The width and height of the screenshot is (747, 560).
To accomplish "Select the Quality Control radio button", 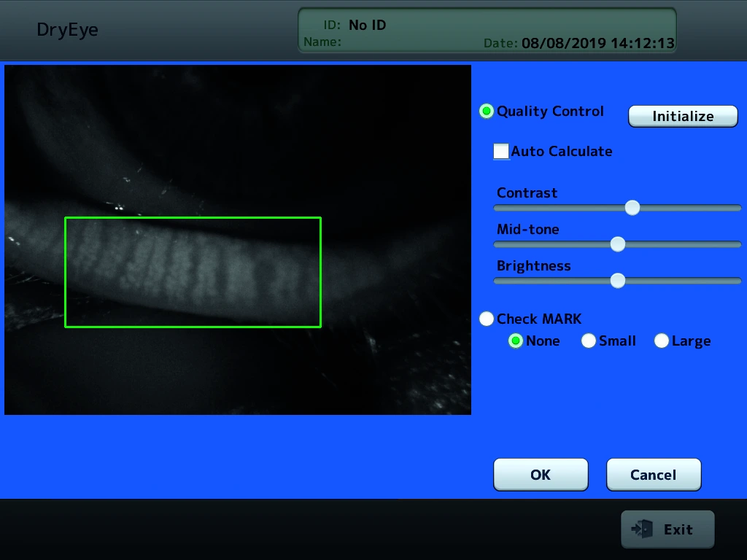I will point(486,112).
